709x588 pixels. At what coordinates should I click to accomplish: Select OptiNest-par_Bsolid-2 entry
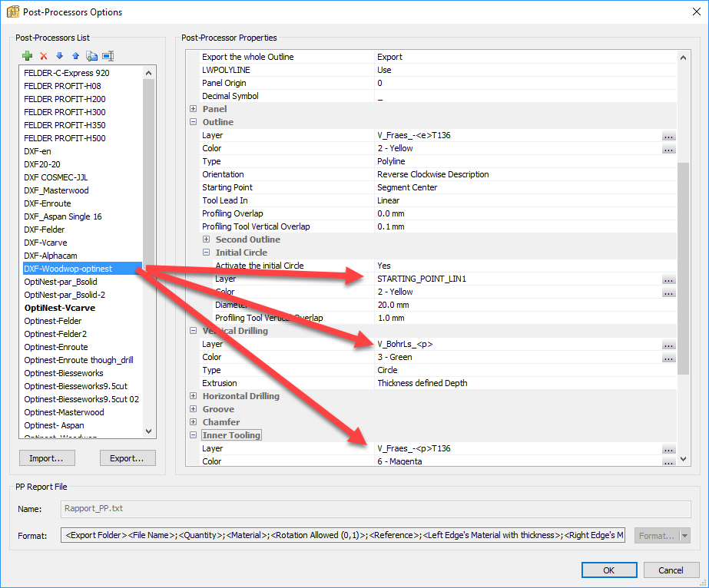point(65,295)
